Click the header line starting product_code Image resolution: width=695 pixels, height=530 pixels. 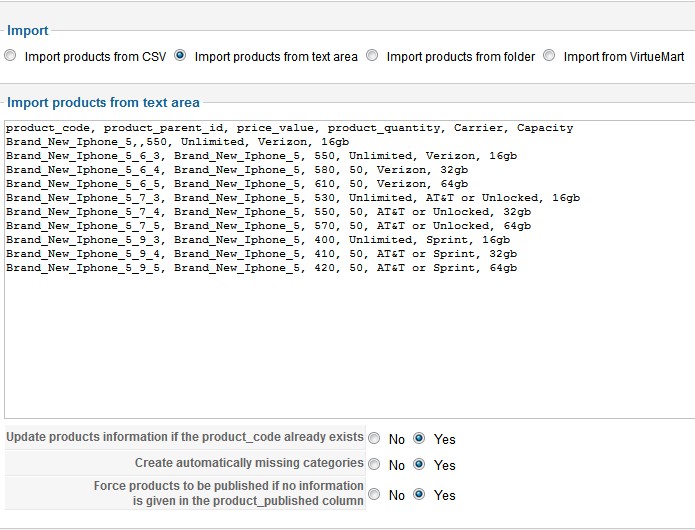coord(289,128)
